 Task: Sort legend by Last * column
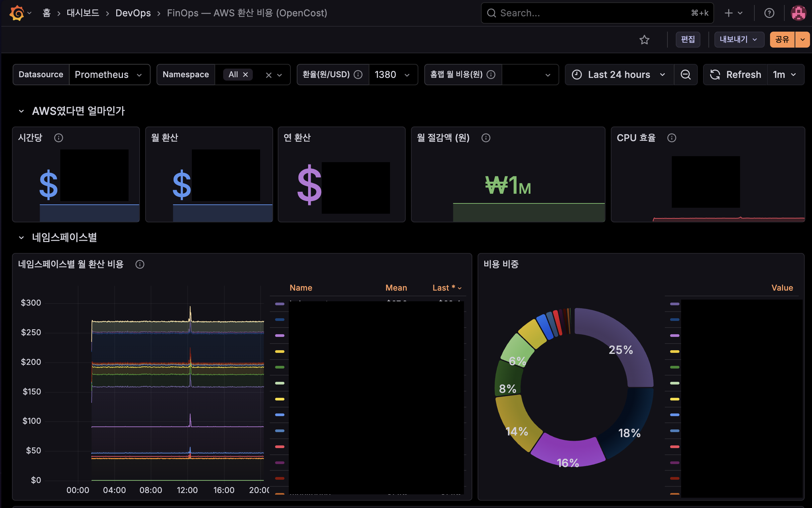447,288
